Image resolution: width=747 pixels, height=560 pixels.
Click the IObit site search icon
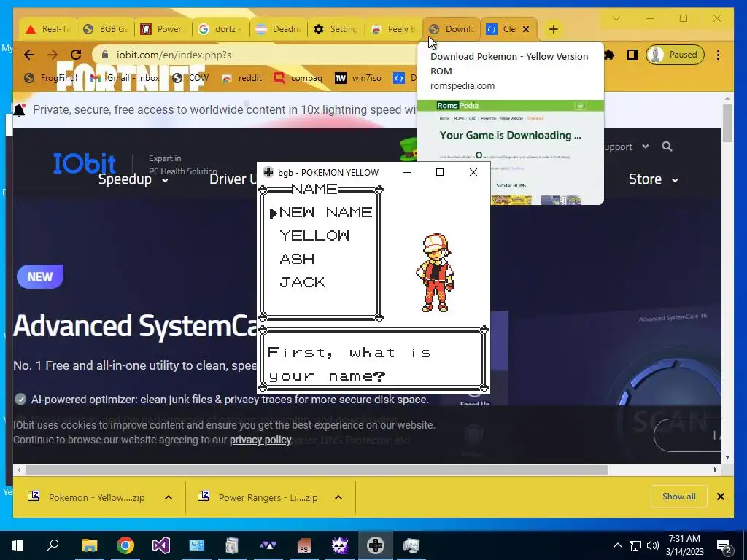click(x=667, y=147)
